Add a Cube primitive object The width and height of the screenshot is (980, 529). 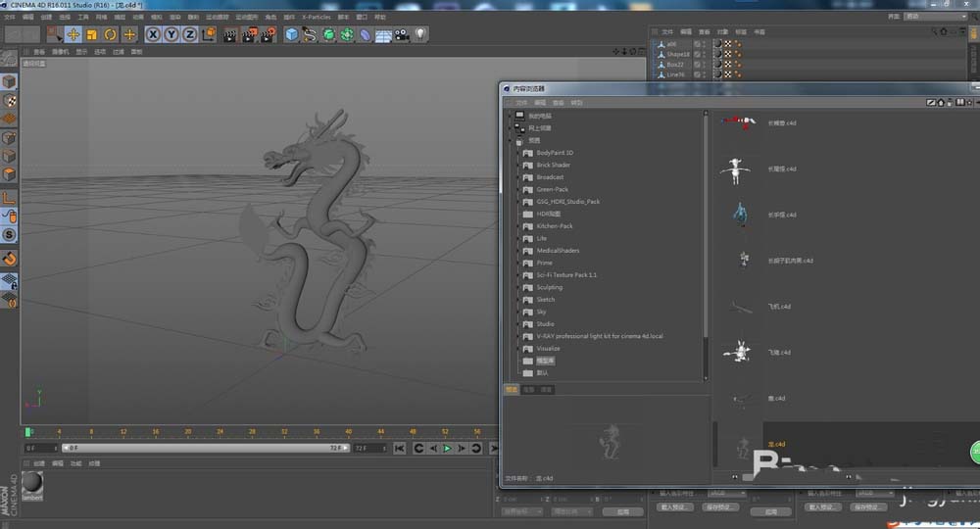(291, 34)
